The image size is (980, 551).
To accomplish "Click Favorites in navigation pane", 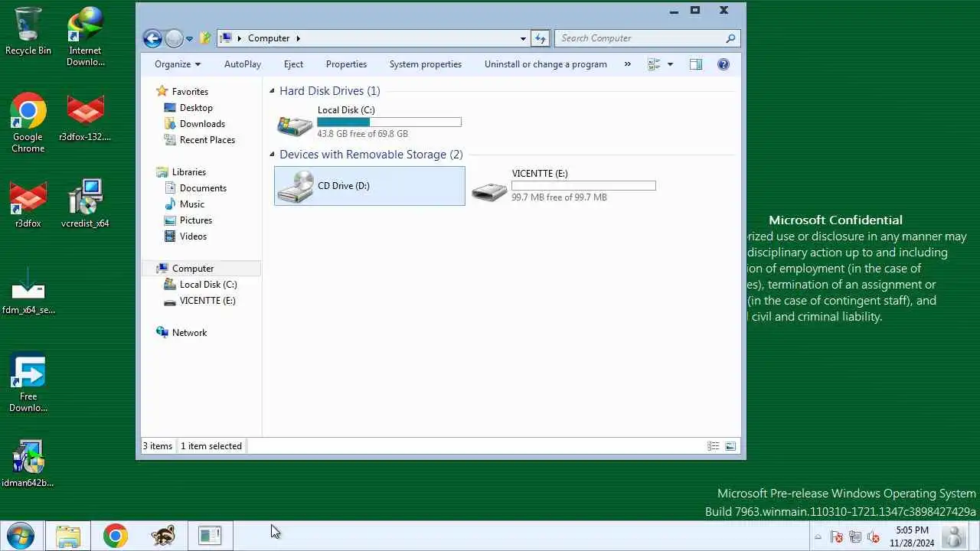I will (190, 92).
